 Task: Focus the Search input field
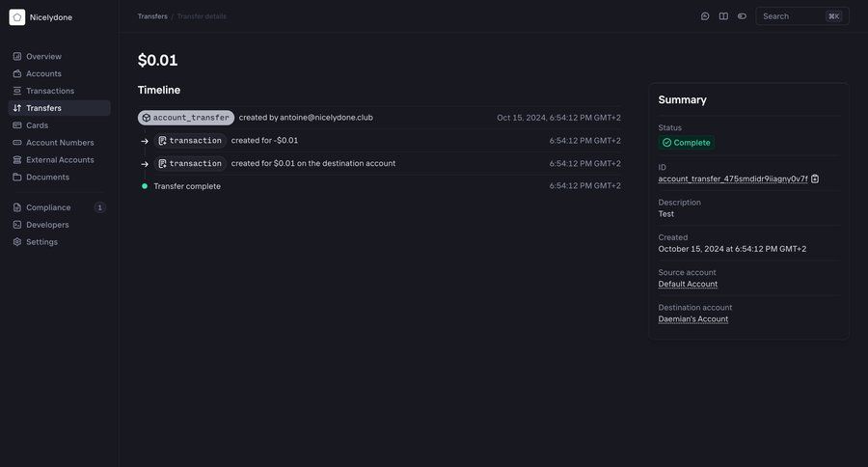802,16
